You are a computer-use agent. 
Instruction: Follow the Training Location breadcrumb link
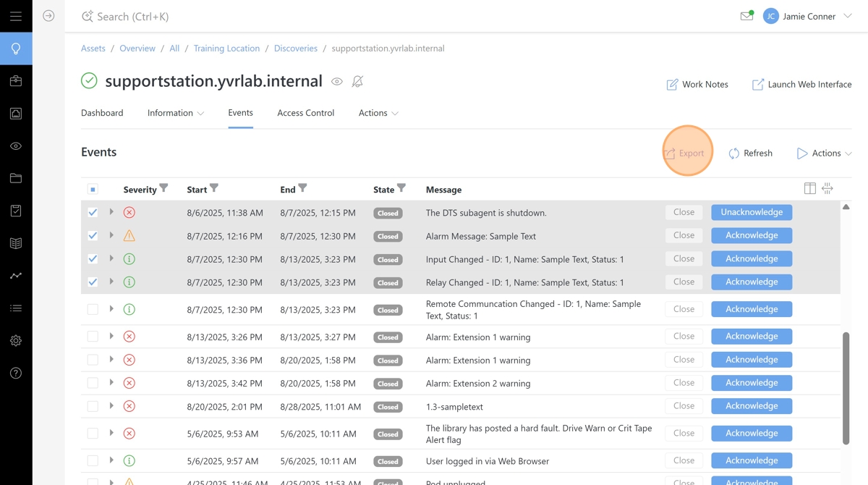(x=226, y=48)
